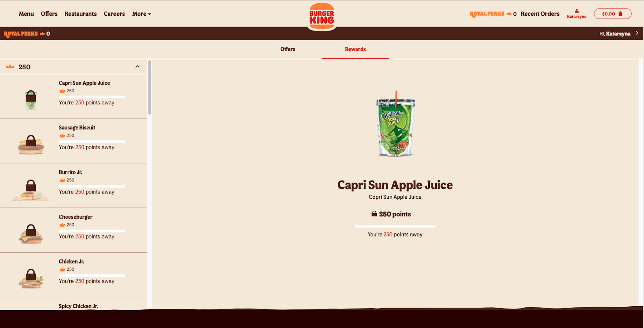Viewport: 644px width, 328px height.
Task: Click Capri Sun Apple Juice progress bar in list
Action: pos(92,97)
